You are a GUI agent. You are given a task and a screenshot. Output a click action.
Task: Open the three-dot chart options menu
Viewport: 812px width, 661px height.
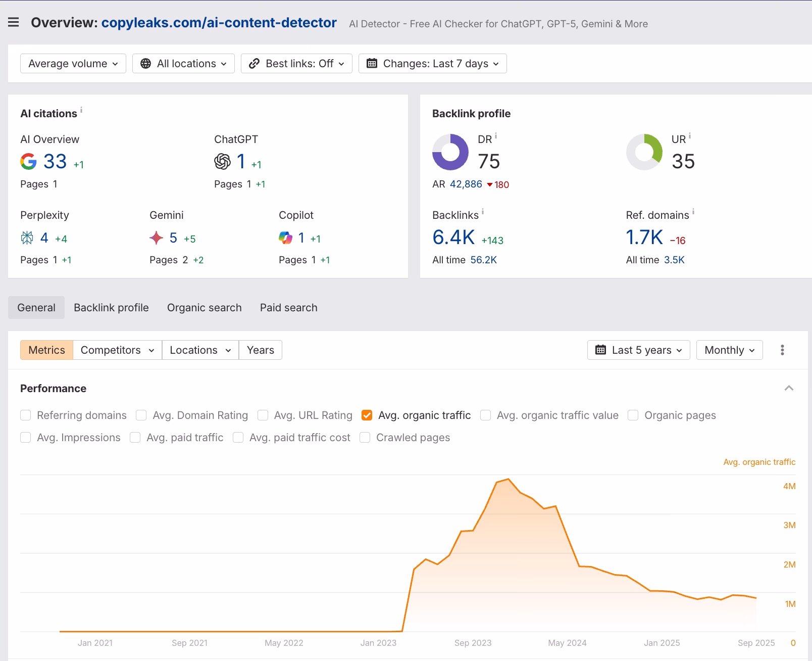coord(782,350)
